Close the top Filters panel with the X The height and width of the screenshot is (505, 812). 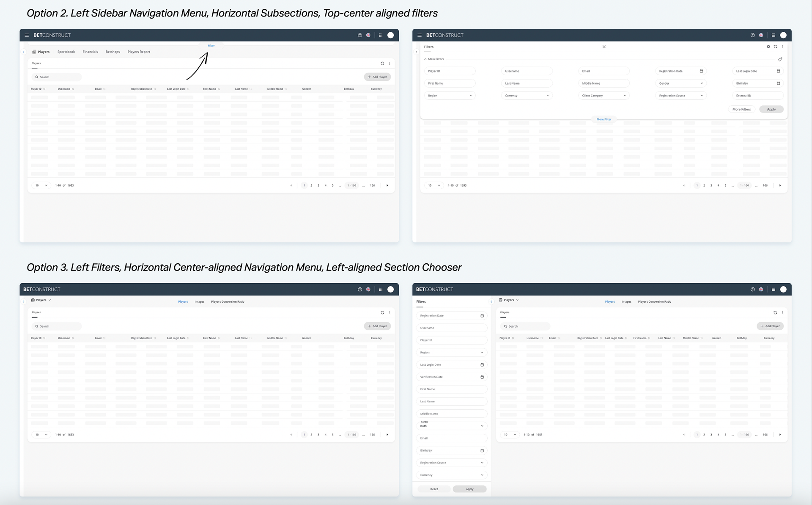pyautogui.click(x=604, y=47)
